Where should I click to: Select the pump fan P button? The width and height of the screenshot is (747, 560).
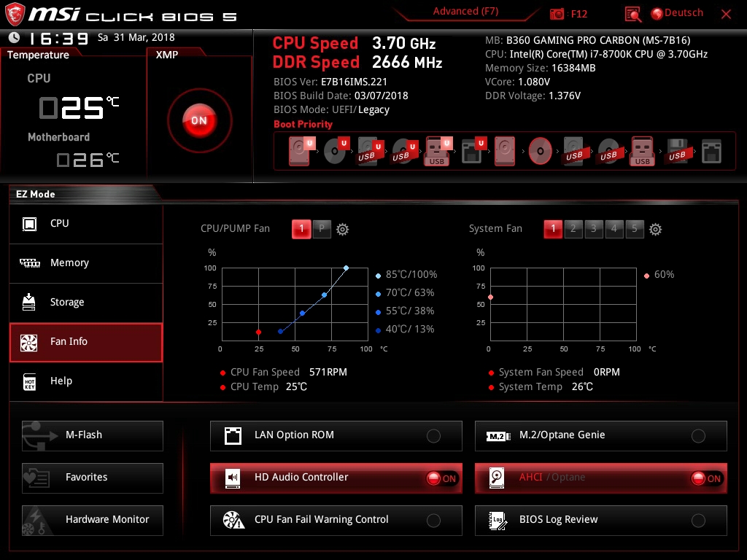coord(322,229)
